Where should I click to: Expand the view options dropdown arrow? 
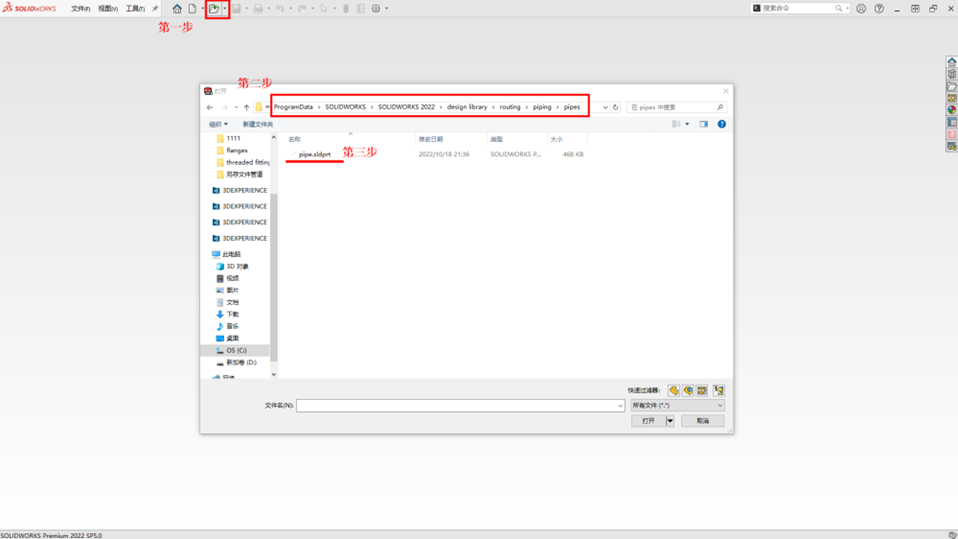pos(687,124)
